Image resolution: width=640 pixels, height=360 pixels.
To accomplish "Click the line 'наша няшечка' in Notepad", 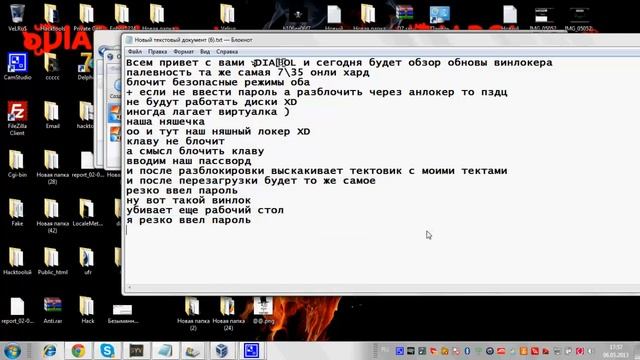I will pyautogui.click(x=165, y=122).
